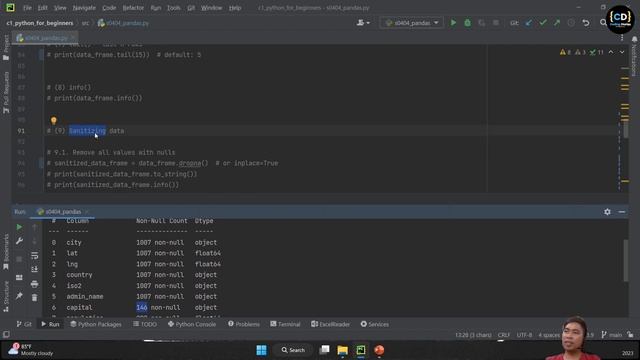Click UTF-8 encoding in status bar
The image size is (640, 360).
pos(524,335)
